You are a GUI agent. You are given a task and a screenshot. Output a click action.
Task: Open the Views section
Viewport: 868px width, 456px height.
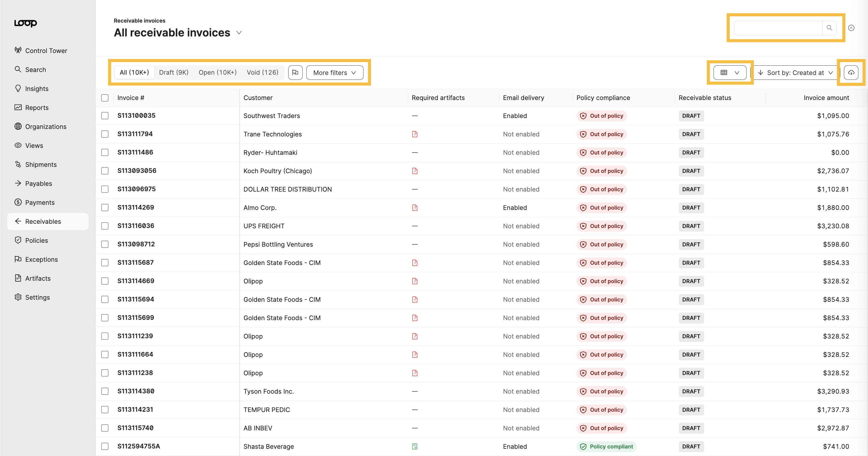pyautogui.click(x=48, y=145)
